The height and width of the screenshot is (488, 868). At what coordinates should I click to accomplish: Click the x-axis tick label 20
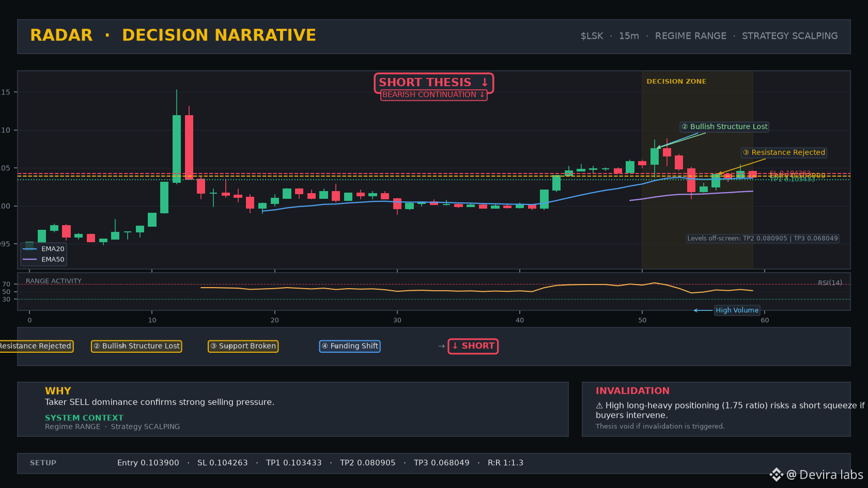pos(275,321)
